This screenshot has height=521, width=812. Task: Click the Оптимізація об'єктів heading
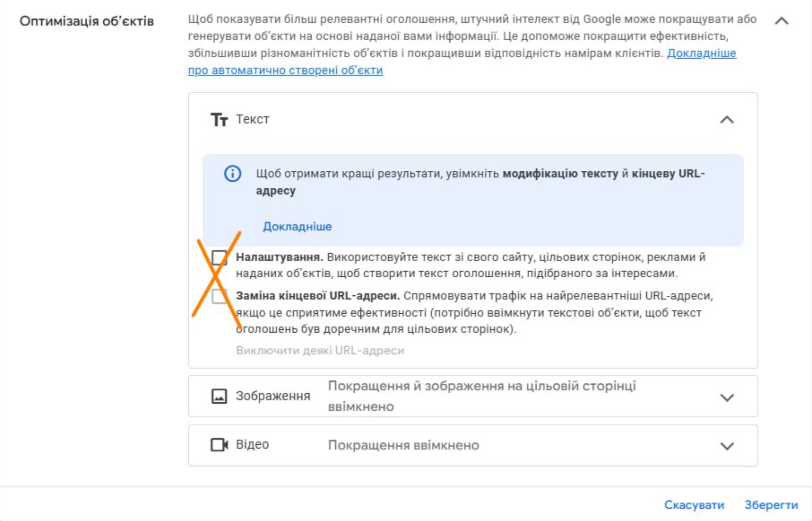pyautogui.click(x=87, y=21)
